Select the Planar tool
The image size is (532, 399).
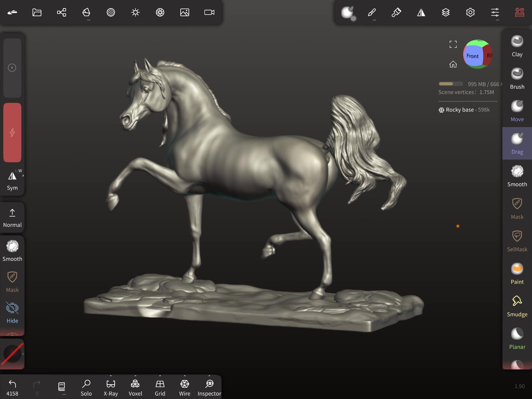[x=517, y=339]
